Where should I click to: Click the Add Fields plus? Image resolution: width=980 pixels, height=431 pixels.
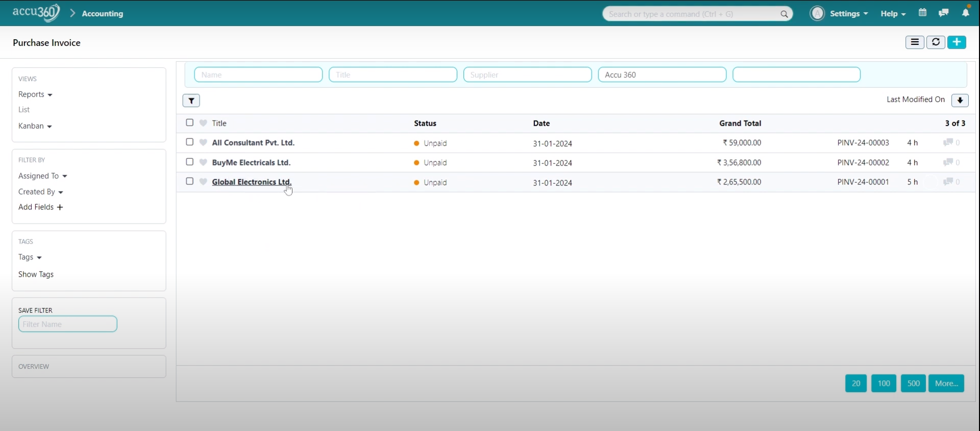(x=60, y=207)
